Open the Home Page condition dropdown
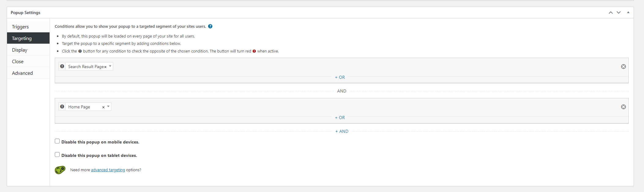Image resolution: width=644 pixels, height=192 pixels. 108,107
